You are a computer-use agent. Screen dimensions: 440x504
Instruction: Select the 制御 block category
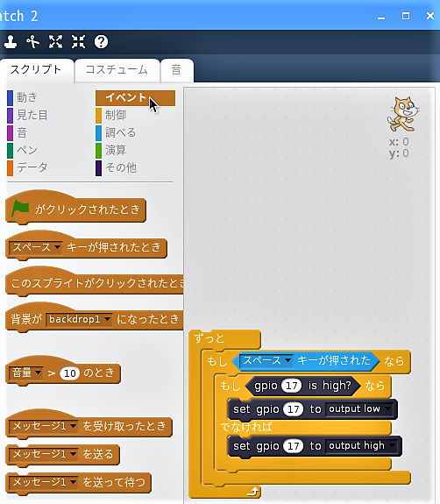116,115
